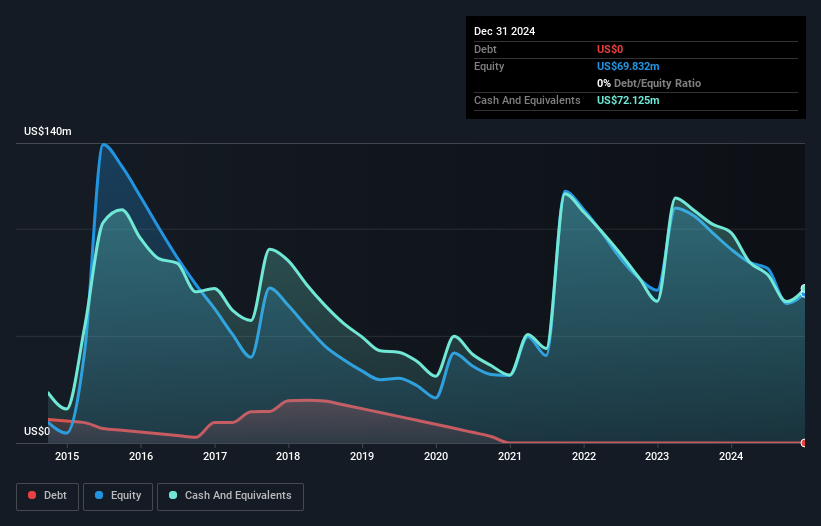Click the 2023 x-axis label
Screen dimensions: 821x526
click(657, 456)
